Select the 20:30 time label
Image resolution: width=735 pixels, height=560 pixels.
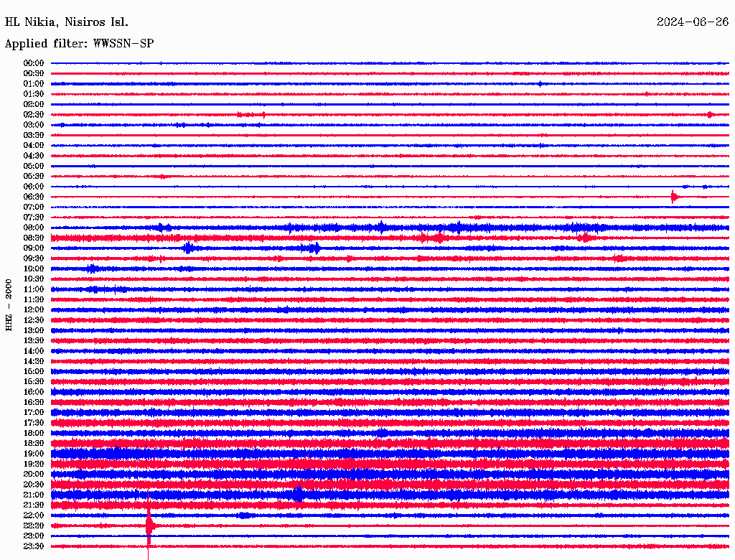tap(34, 485)
